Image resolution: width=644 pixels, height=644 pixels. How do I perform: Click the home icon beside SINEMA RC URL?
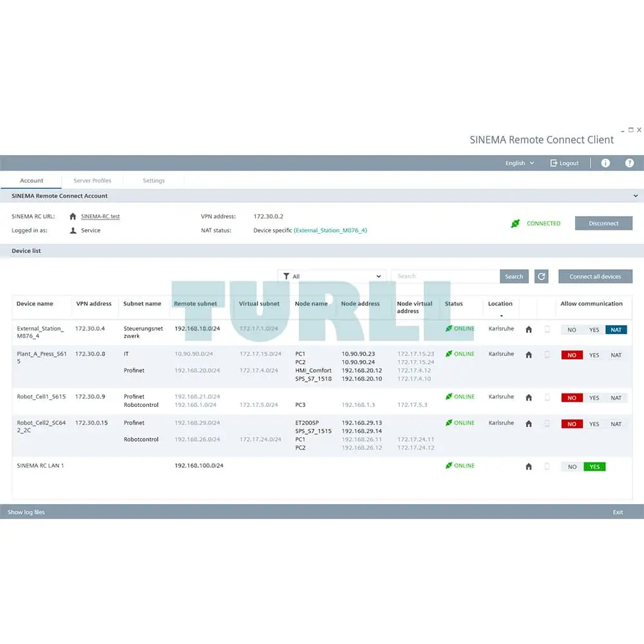coord(73,216)
